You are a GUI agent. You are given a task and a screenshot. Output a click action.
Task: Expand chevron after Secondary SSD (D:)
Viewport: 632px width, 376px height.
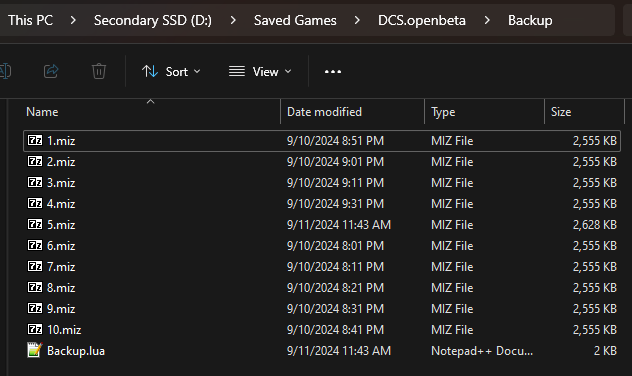233,20
